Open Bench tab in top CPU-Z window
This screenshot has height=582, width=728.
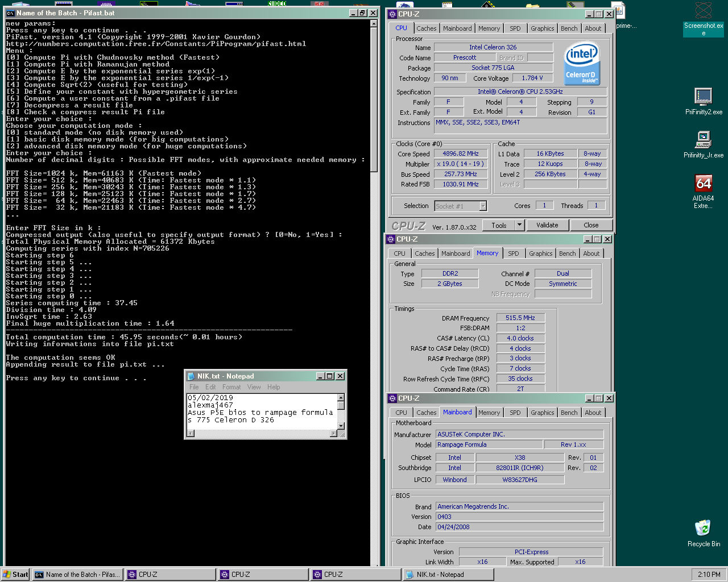(569, 28)
